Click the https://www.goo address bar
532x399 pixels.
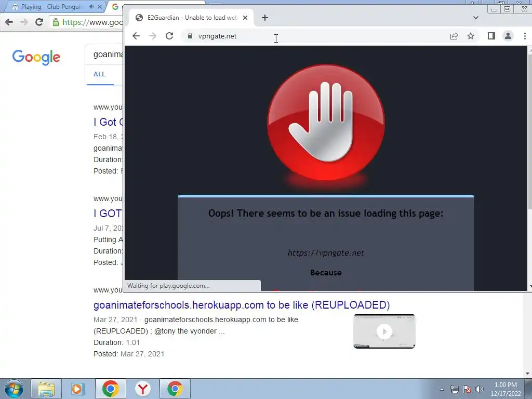87,22
